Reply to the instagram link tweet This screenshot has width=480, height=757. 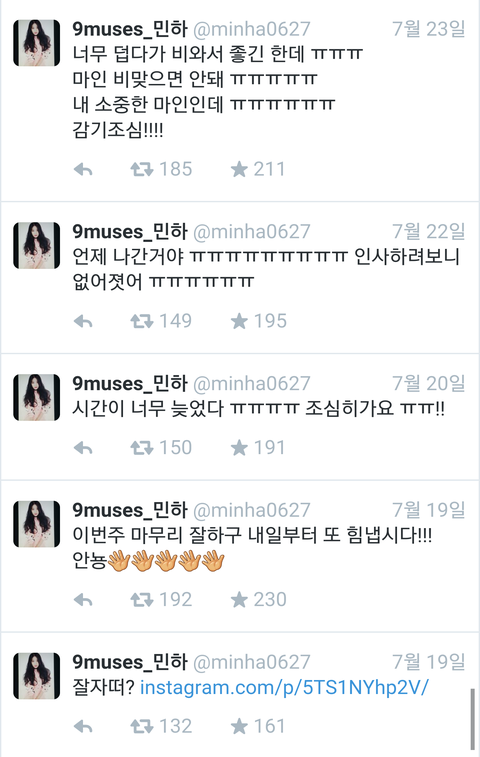point(83,726)
